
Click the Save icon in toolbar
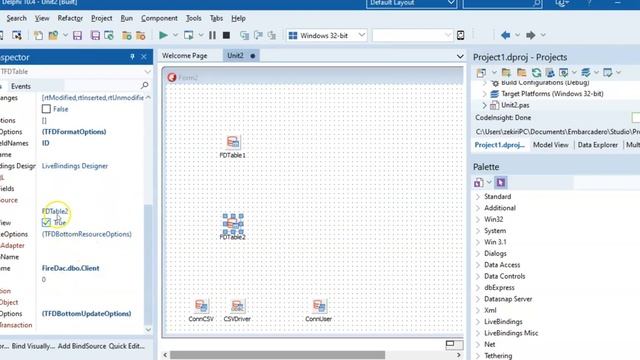pos(77,36)
